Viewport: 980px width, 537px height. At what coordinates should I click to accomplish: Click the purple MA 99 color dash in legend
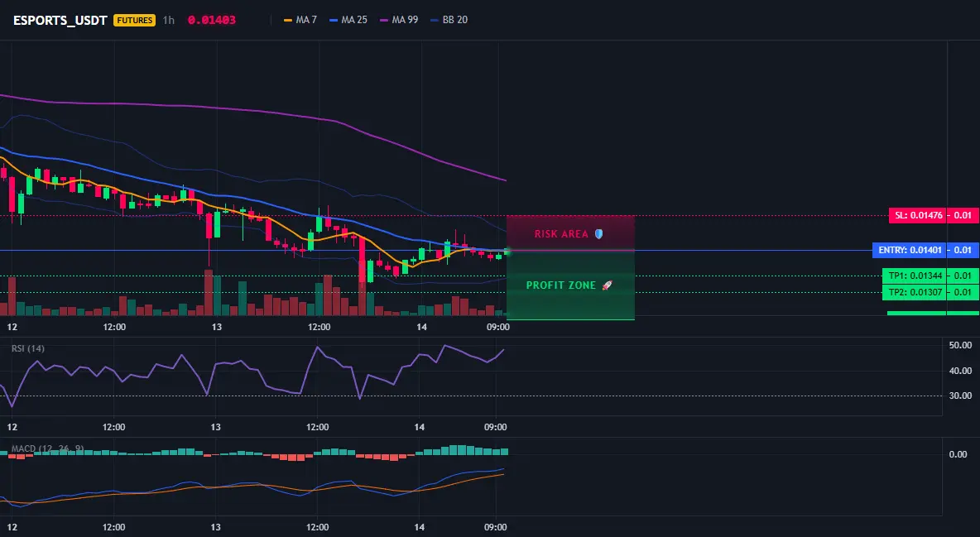(x=384, y=20)
